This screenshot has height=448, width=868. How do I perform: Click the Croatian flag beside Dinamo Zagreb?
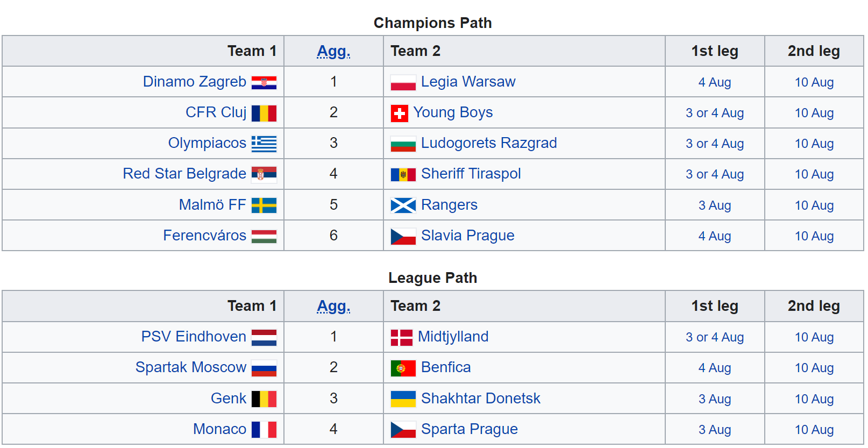[x=264, y=82]
